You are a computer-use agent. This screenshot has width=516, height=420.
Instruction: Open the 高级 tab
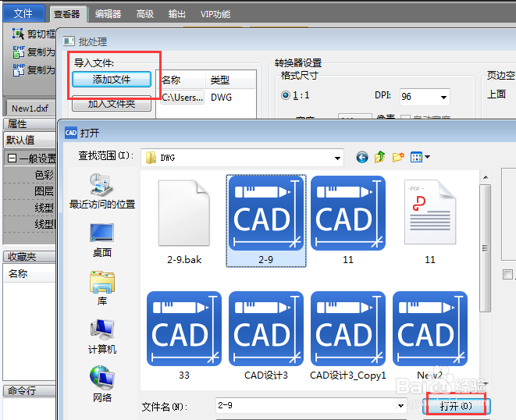pyautogui.click(x=145, y=14)
